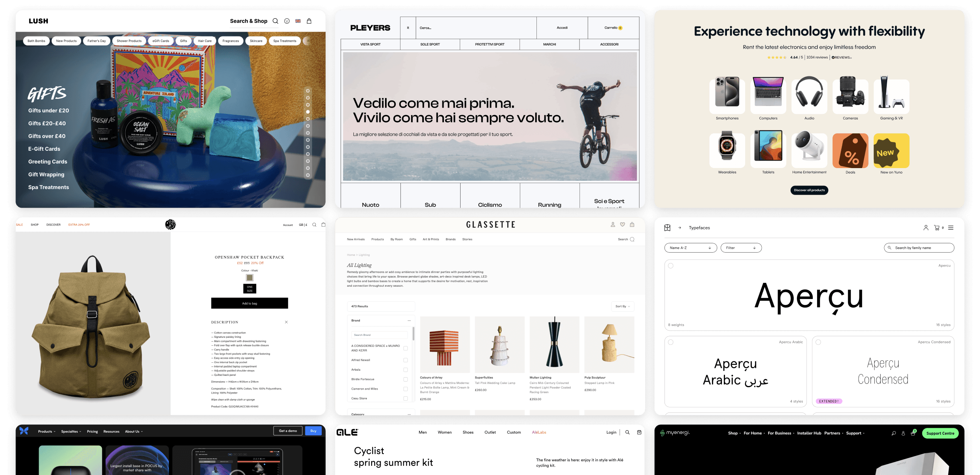
Task: Collapse the Brand filter section
Action: pyautogui.click(x=409, y=321)
